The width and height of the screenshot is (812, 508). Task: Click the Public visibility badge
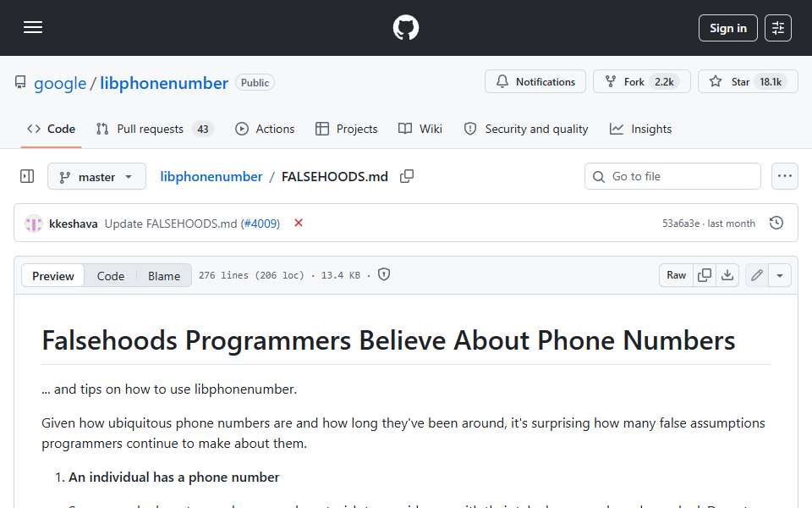pyautogui.click(x=255, y=82)
